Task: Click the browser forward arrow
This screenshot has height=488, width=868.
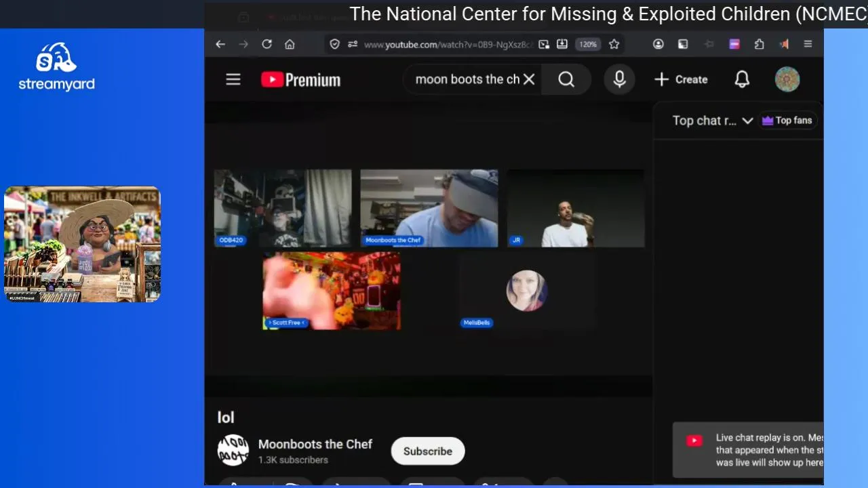Action: tap(243, 44)
